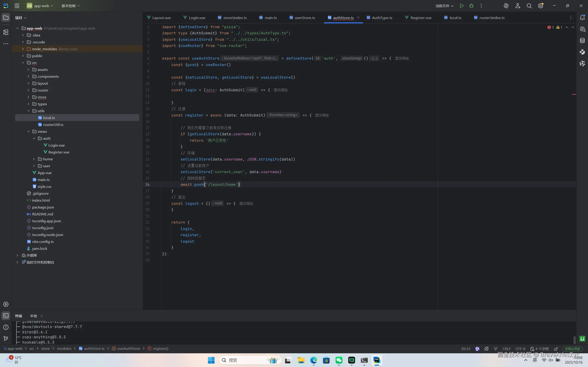Collapse the utils folder
The height and width of the screenshot is (367, 588).
pyautogui.click(x=28, y=111)
